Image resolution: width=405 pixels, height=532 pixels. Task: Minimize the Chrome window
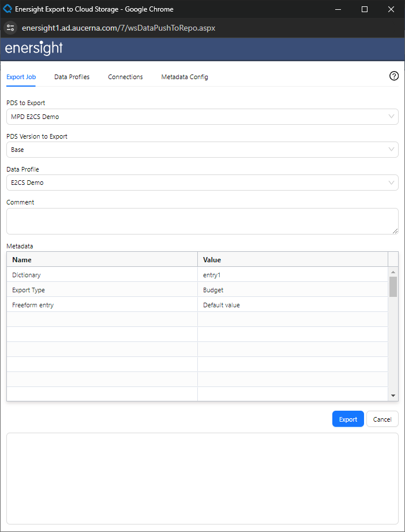click(x=338, y=9)
